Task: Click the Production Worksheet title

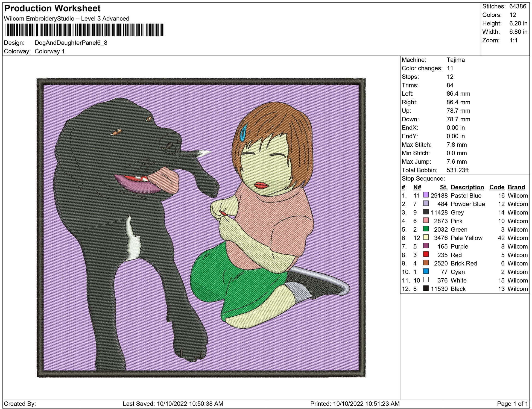Action: (52, 8)
